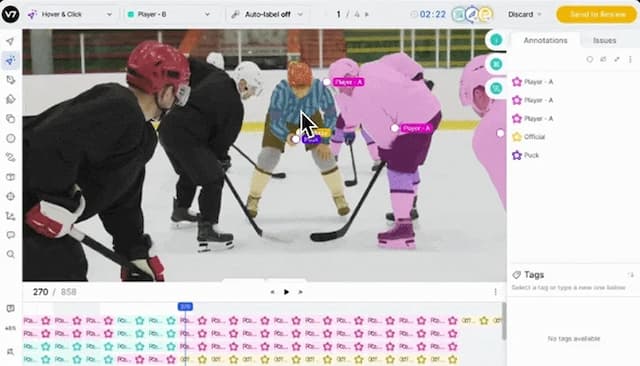Click the blue frame 270 timeline playhead marker
The height and width of the screenshot is (366, 640).
[185, 306]
